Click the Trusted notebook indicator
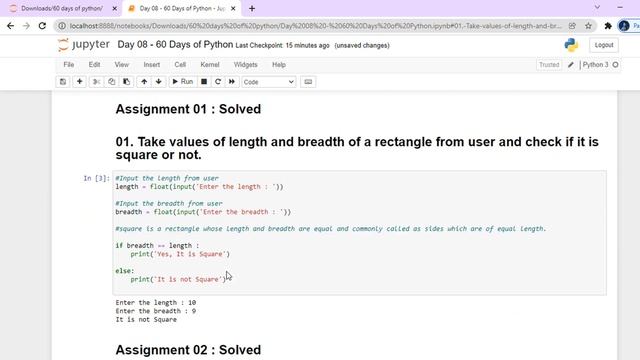This screenshot has height=360, width=640. pos(549,64)
